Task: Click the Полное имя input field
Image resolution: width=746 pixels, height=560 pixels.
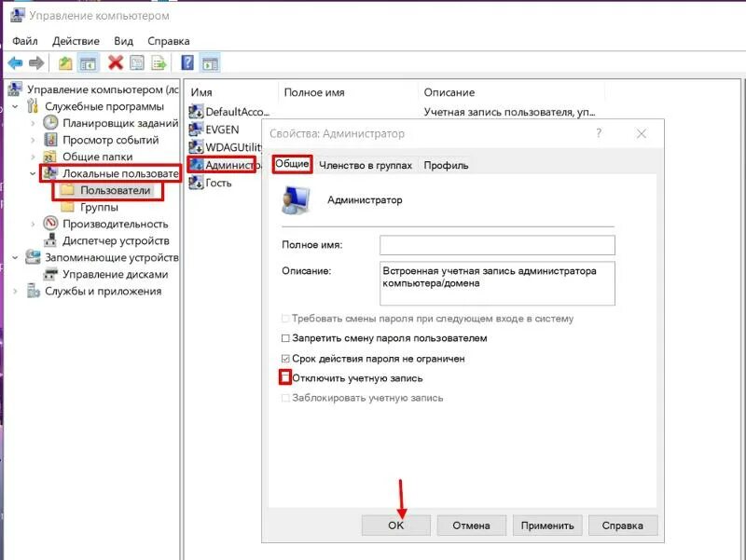Action: pyautogui.click(x=497, y=245)
